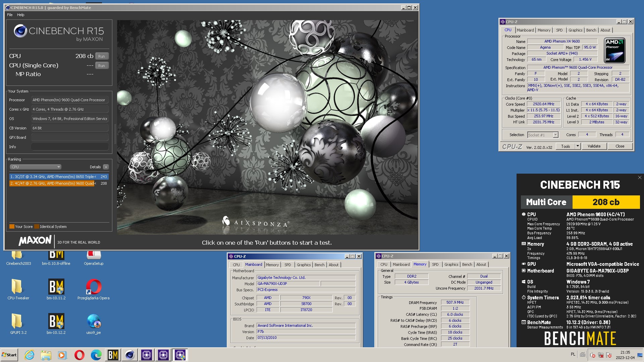The height and width of the screenshot is (362, 644).
Task: Click the PL language indicator in tray
Action: pos(573,354)
